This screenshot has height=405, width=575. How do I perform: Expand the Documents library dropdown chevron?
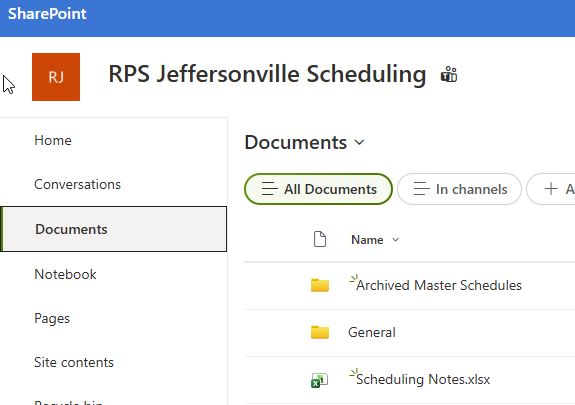point(360,142)
